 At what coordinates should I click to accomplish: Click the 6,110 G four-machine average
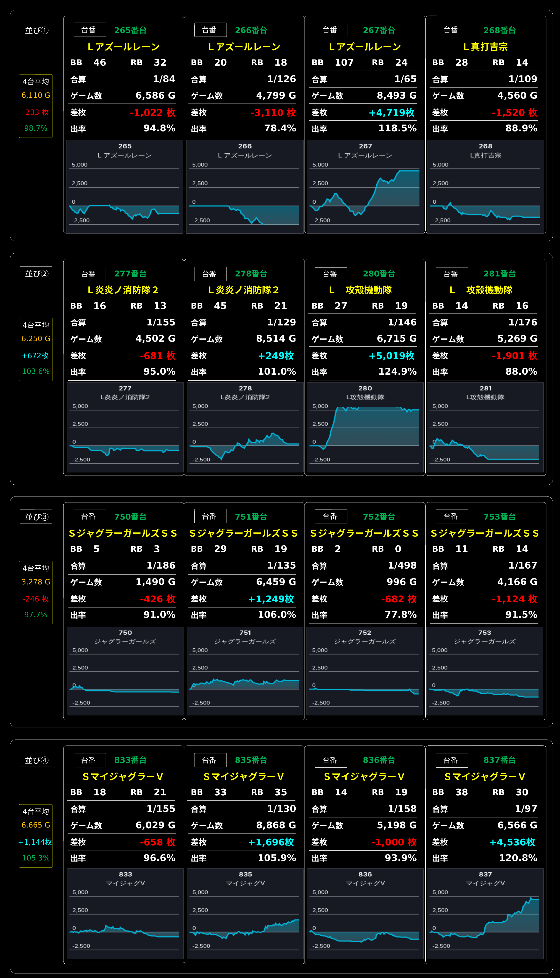pyautogui.click(x=36, y=96)
